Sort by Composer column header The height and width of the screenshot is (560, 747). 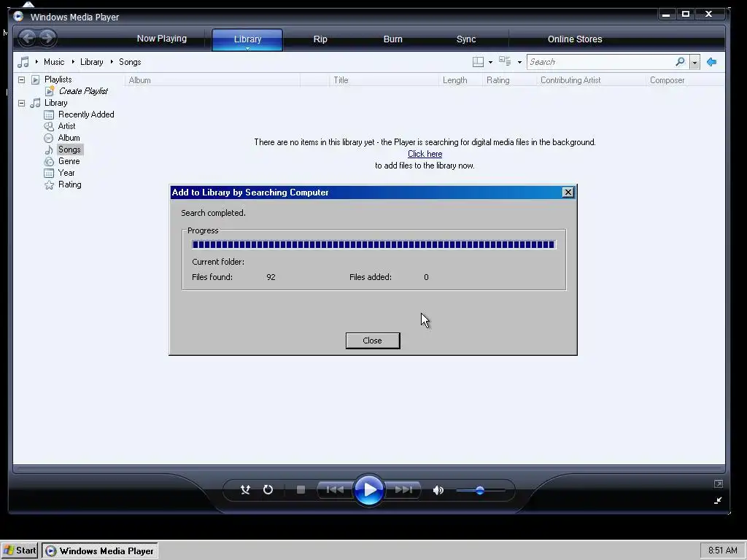(684, 80)
